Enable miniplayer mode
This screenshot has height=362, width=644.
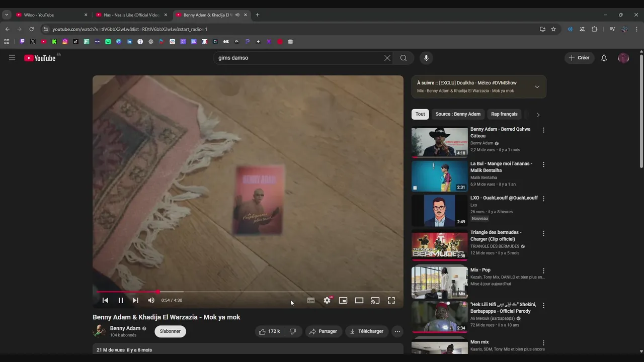[x=343, y=300]
